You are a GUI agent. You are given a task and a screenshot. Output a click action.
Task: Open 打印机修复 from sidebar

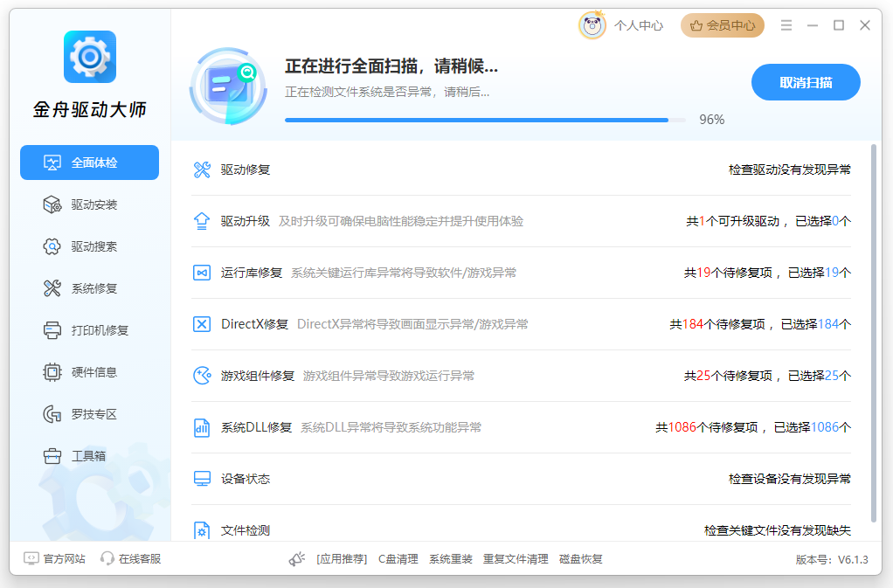(89, 330)
